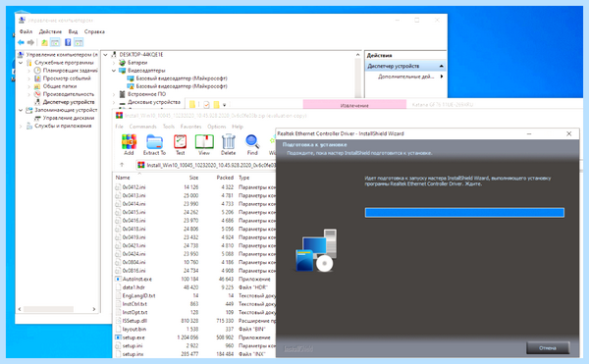Click WinRAR Test toolbar icon
The height and width of the screenshot is (364, 589).
pos(180,145)
